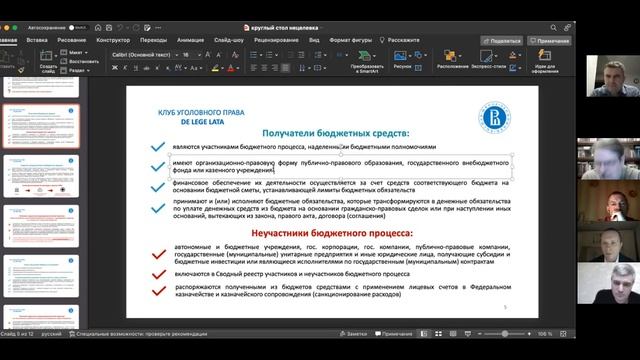
Task: Switch to normal view in status bar
Action: [424, 334]
